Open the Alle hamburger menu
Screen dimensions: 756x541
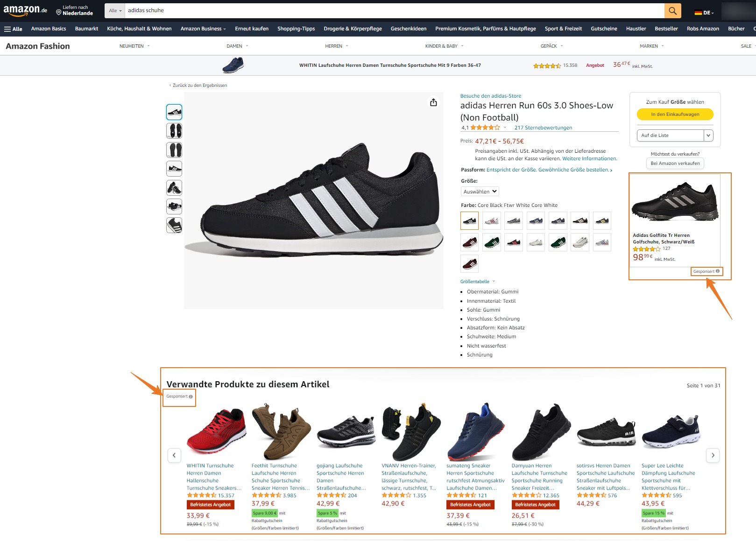pos(13,29)
